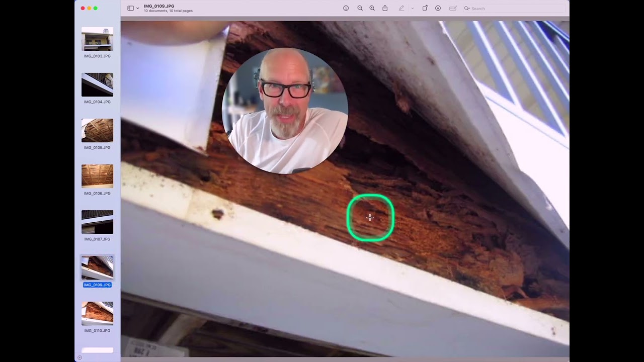644x362 pixels.
Task: Click the "IMG_0106.JPG" sidebar label
Action: point(97,194)
